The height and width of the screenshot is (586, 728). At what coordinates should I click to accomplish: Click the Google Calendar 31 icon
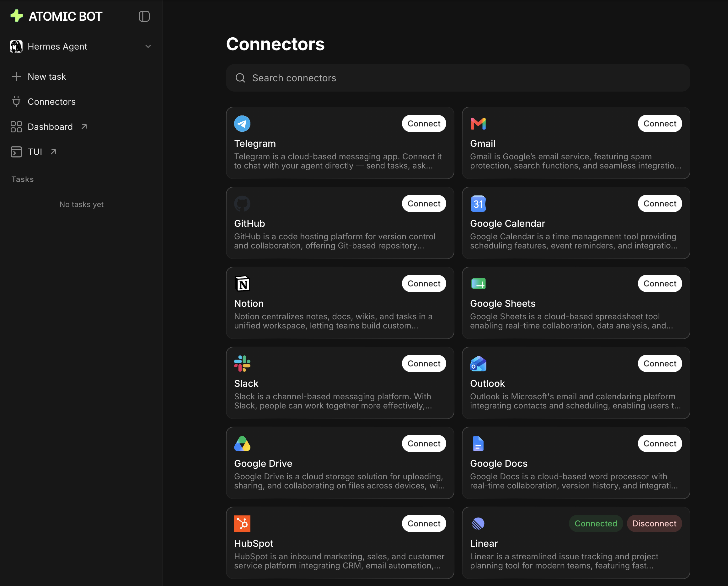478,204
